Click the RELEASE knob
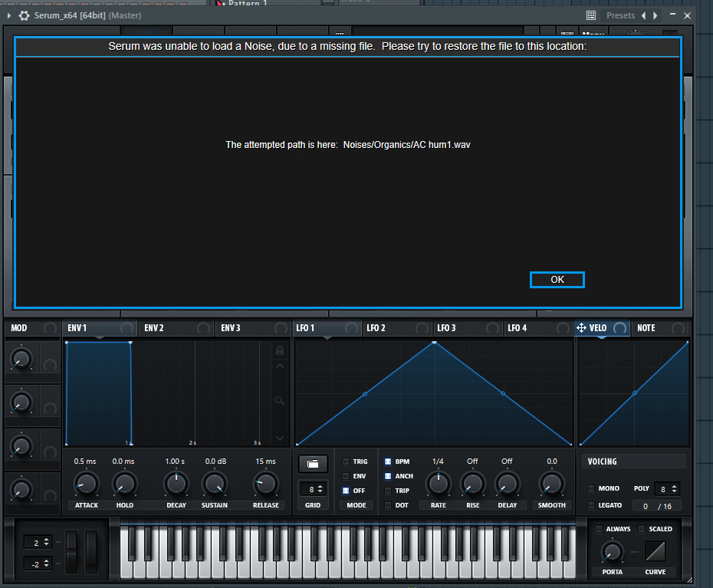Screen dimensions: 713x588 [266, 484]
